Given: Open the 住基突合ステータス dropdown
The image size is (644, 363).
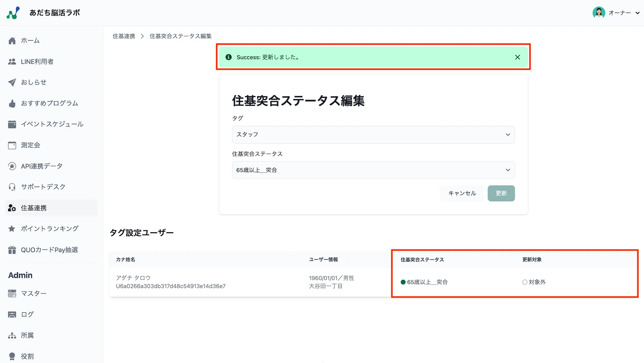Looking at the screenshot, I should (373, 170).
